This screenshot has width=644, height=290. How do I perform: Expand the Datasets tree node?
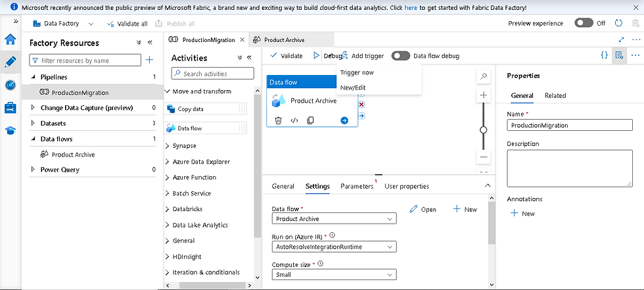pos(34,123)
